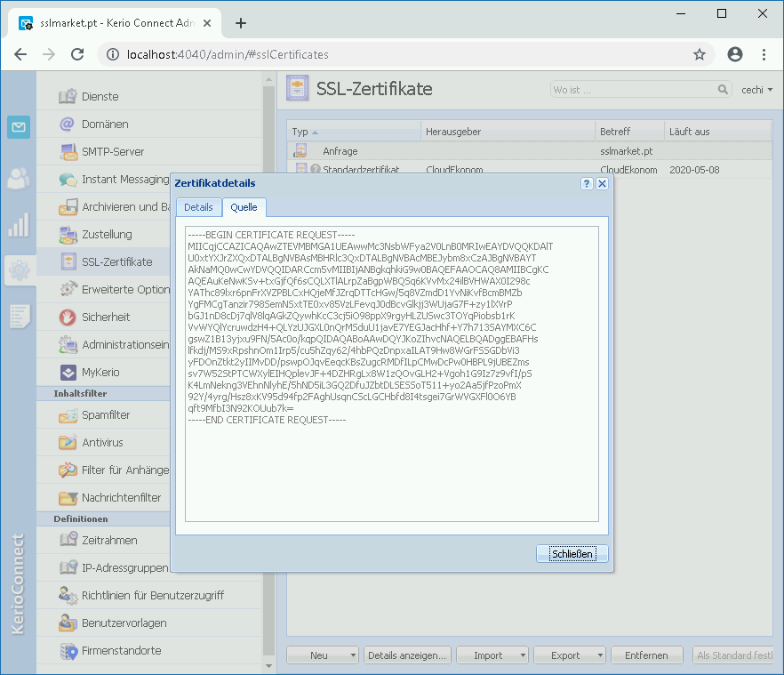This screenshot has height=675, width=784.
Task: Open the Zustellung icon
Action: (68, 234)
